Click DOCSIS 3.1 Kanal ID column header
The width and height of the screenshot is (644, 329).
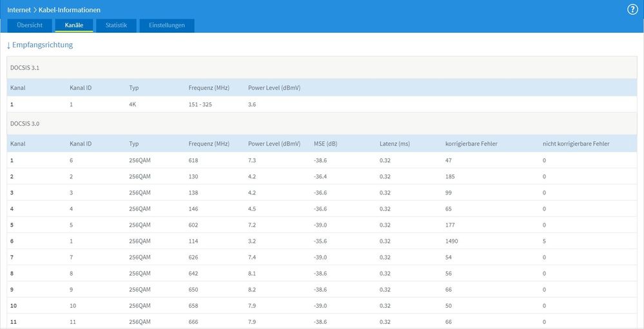pyautogui.click(x=81, y=88)
